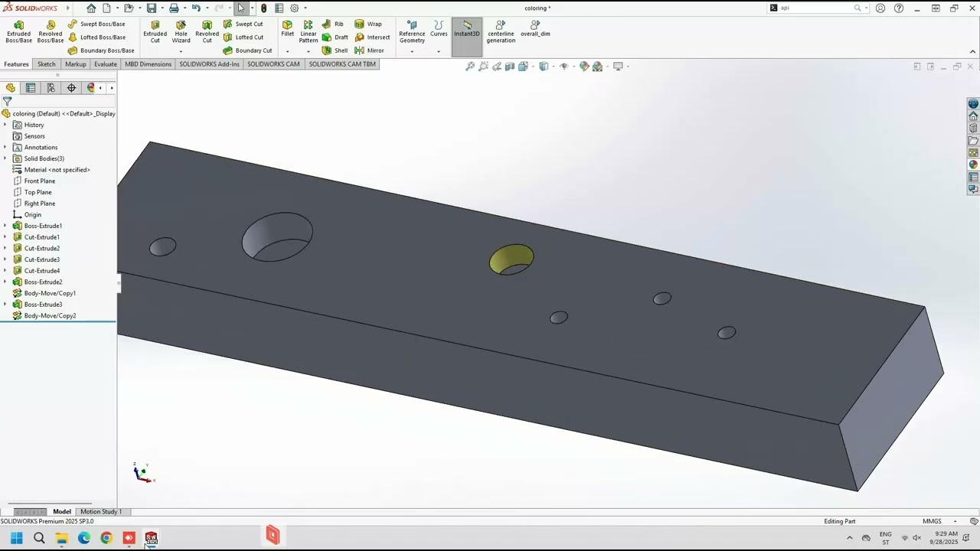Select the Extruded Boss/Base tool

18,31
